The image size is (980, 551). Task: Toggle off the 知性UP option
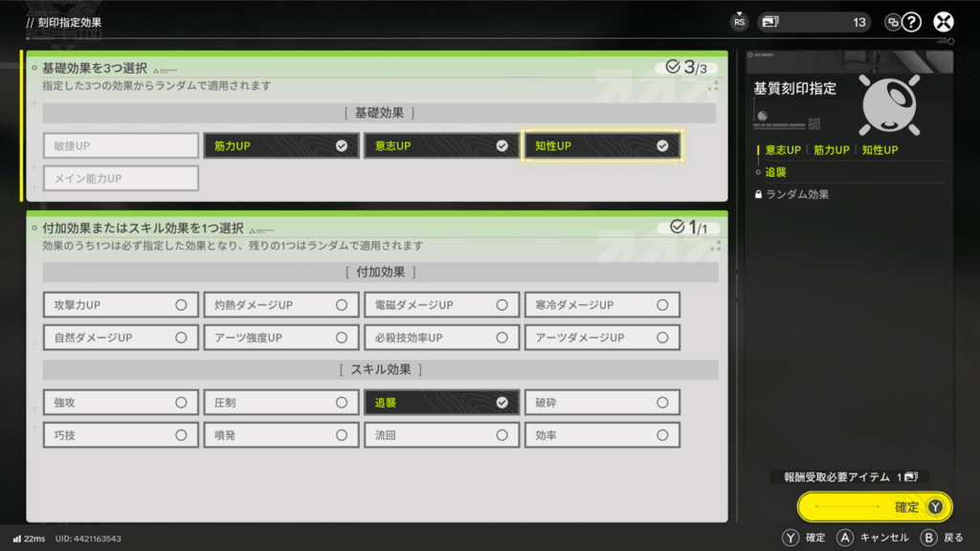[x=602, y=145]
